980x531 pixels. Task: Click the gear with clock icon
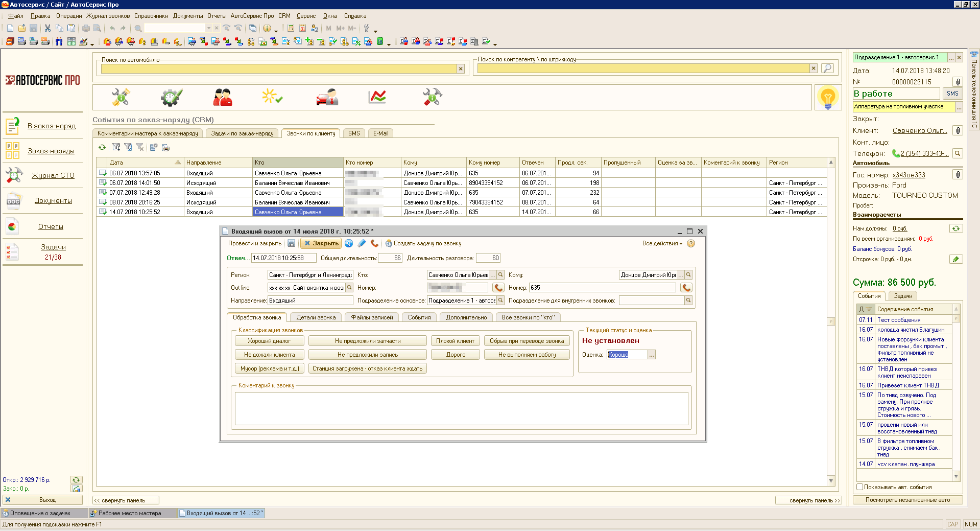[x=171, y=97]
